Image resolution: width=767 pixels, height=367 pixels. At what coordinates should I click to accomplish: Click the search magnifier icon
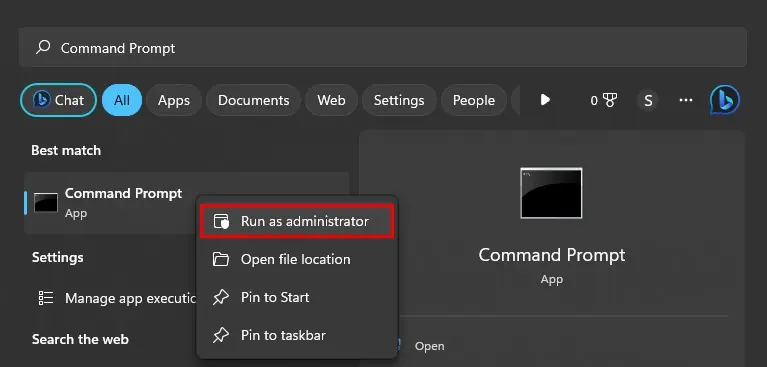44,47
